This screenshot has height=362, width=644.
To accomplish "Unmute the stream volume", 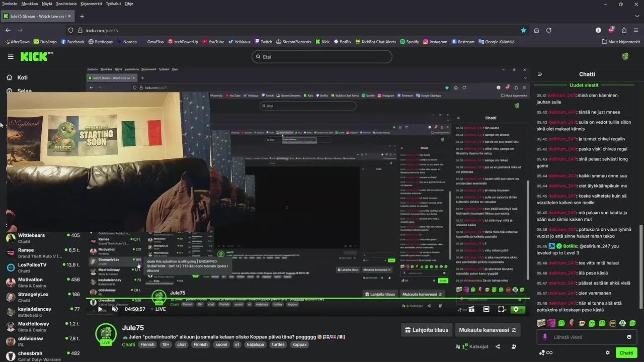I will tap(115, 309).
